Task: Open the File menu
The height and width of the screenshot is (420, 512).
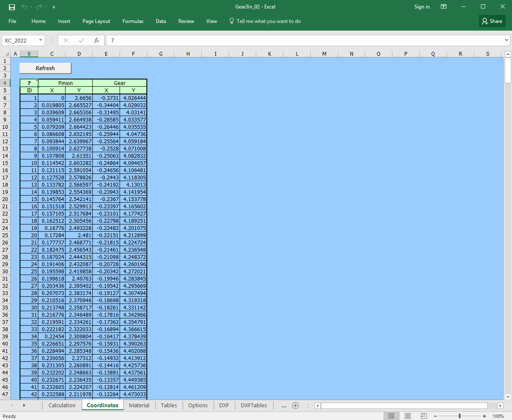Action: tap(12, 21)
